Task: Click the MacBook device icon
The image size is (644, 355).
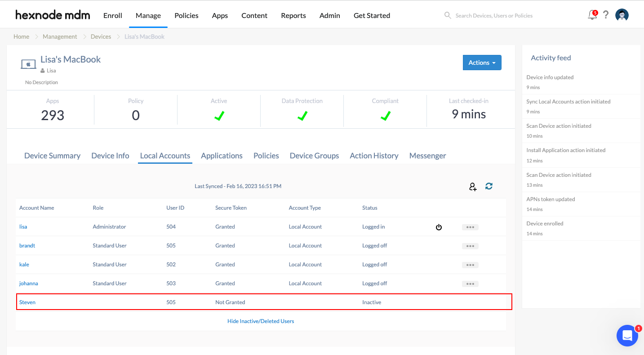Action: (28, 64)
